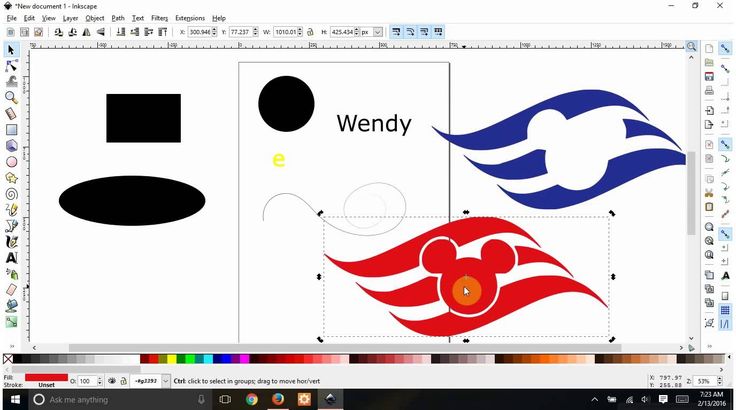Open the Extensions menu
This screenshot has width=736, height=410.
(190, 18)
